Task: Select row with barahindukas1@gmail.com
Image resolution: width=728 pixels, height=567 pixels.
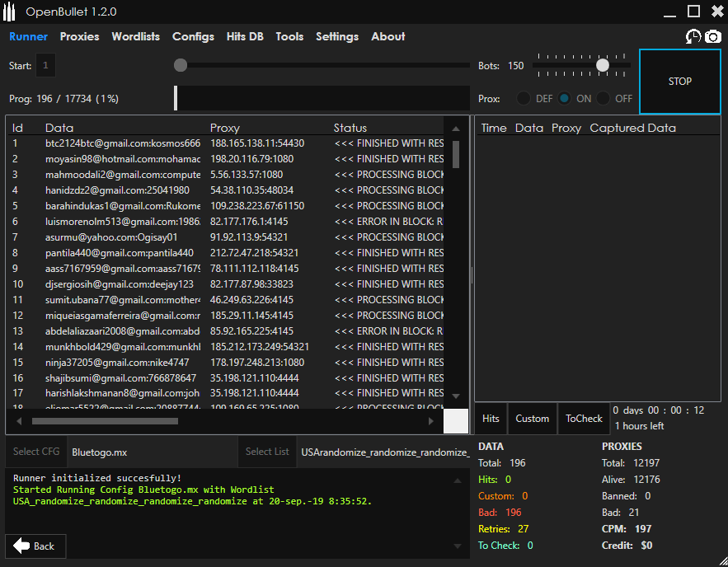Action: [x=226, y=206]
